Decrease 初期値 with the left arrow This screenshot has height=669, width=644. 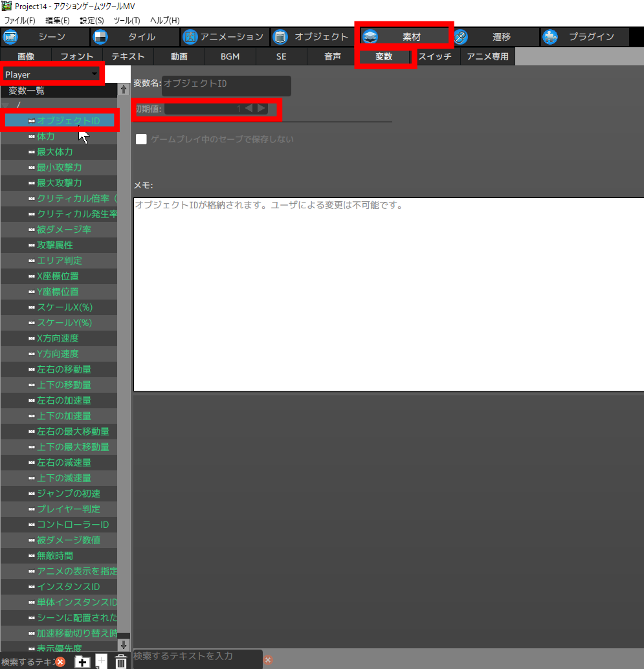249,108
